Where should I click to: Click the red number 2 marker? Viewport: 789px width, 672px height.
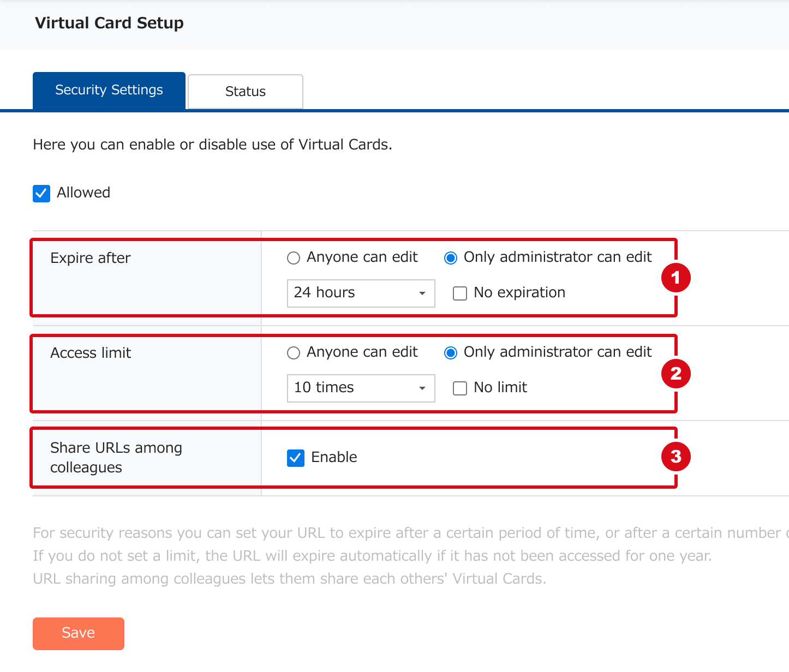click(x=676, y=374)
